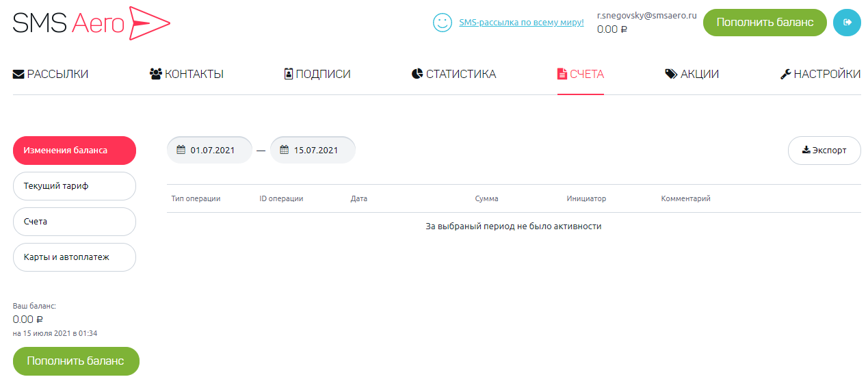Click the envelope icon beside Рассылки

coord(18,74)
